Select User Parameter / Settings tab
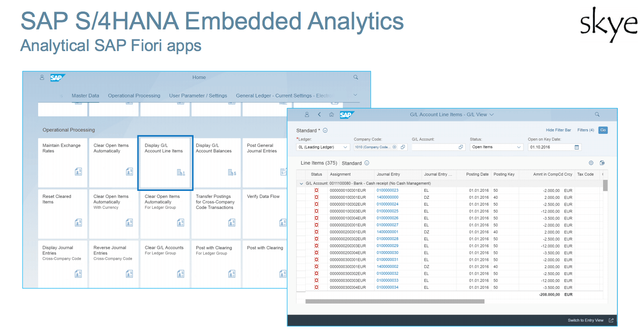Image resolution: width=644 pixels, height=333 pixels. pyautogui.click(x=198, y=96)
